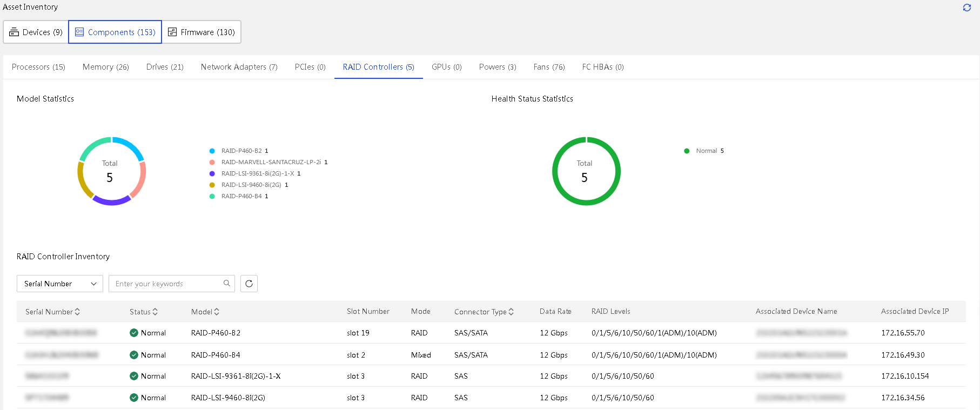
Task: Toggle RAID-LSI-9361-8i(2G)-1-X legend dot
Action: click(212, 173)
